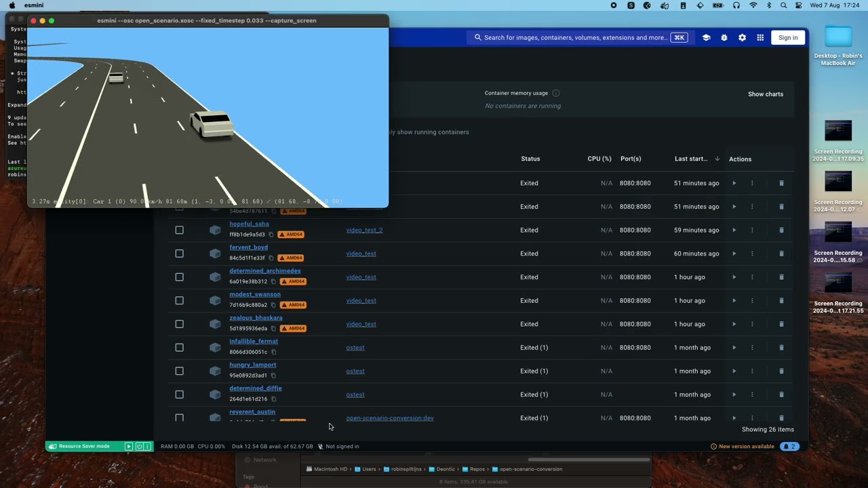Image resolution: width=868 pixels, height=488 pixels.
Task: Open the Resource Saver mode options menu
Action: point(149,446)
